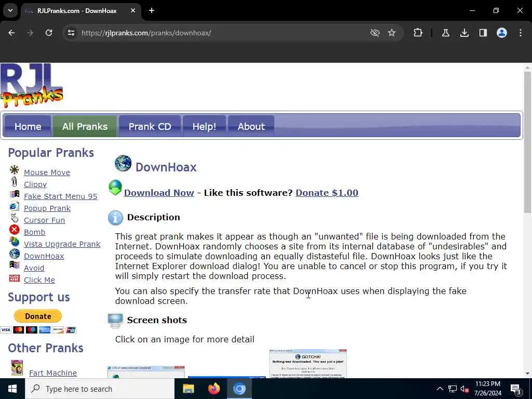532x399 pixels.
Task: Click the Clippy paperclip icon
Action: click(x=14, y=182)
